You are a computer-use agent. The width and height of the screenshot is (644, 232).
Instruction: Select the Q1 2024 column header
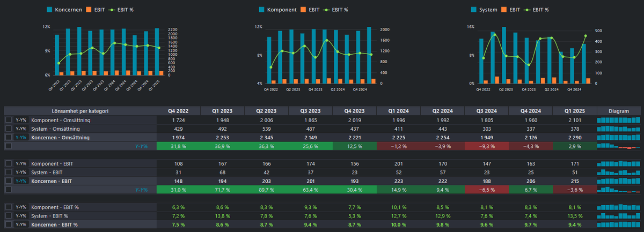[x=398, y=111]
